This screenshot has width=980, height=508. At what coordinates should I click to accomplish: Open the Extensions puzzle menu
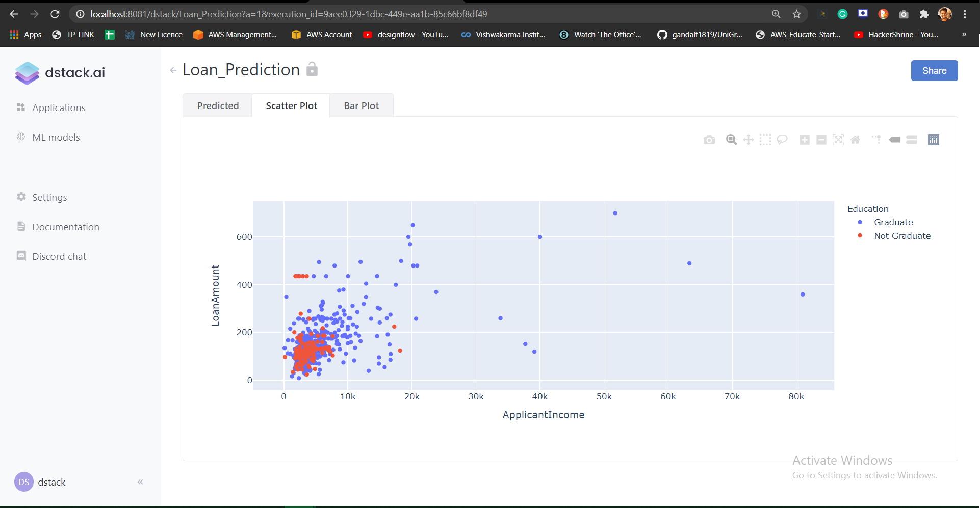tap(924, 14)
